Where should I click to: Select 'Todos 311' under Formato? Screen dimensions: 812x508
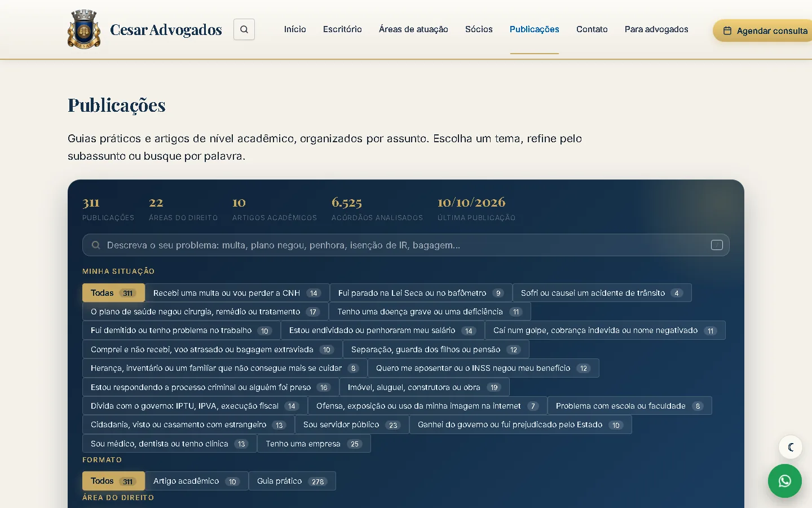point(113,481)
